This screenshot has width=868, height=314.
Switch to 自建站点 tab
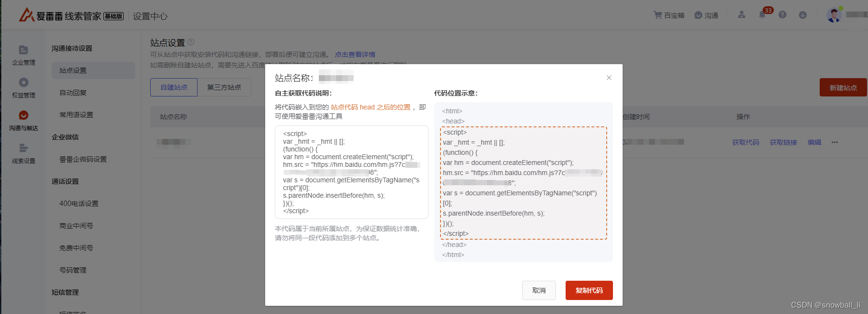click(x=174, y=87)
